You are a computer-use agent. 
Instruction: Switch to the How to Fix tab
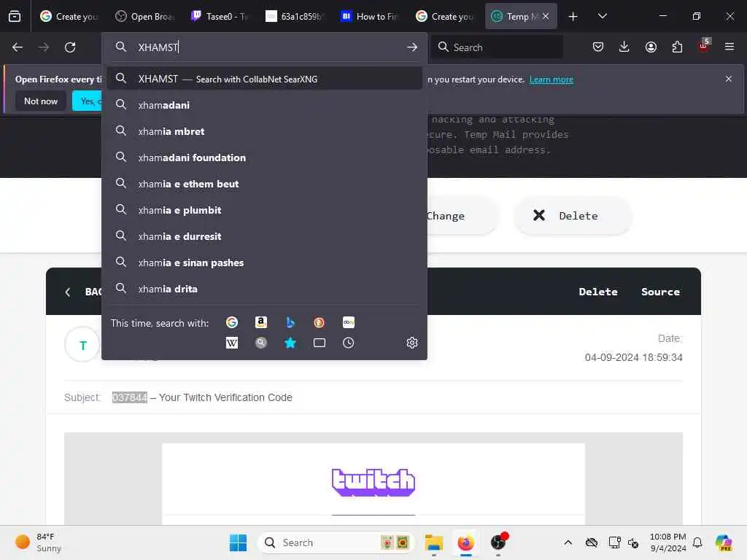[x=370, y=16]
